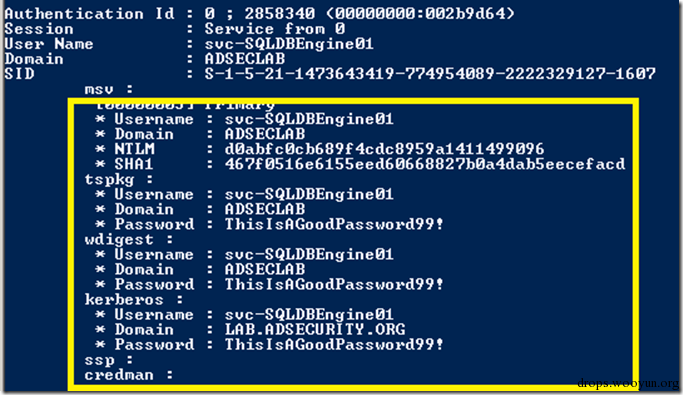Click the ssp section label
This screenshot has height=395, width=683.
[108, 360]
